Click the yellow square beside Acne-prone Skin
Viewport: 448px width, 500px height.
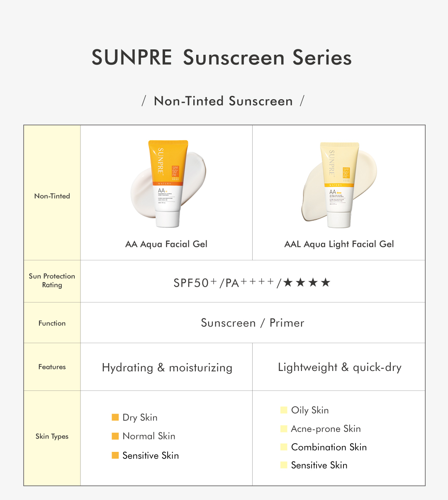point(284,429)
